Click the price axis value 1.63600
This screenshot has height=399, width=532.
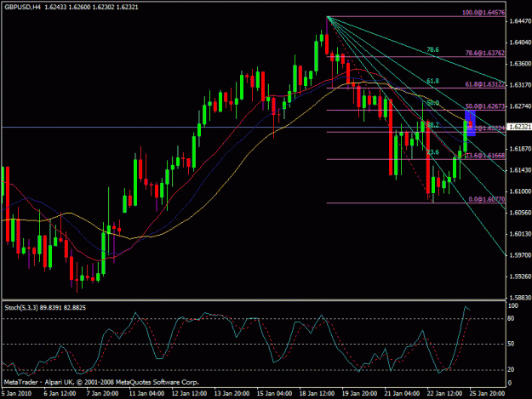point(520,64)
